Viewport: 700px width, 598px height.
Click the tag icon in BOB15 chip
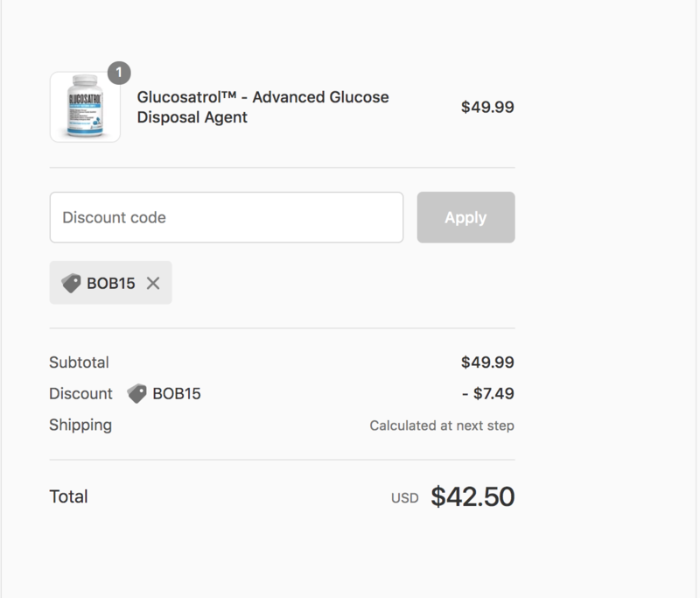coord(71,283)
